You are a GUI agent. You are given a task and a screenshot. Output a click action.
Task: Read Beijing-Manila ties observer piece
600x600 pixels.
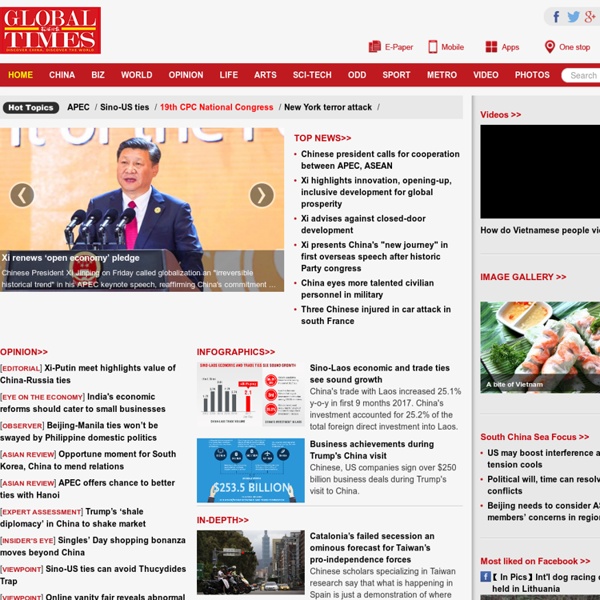point(79,431)
